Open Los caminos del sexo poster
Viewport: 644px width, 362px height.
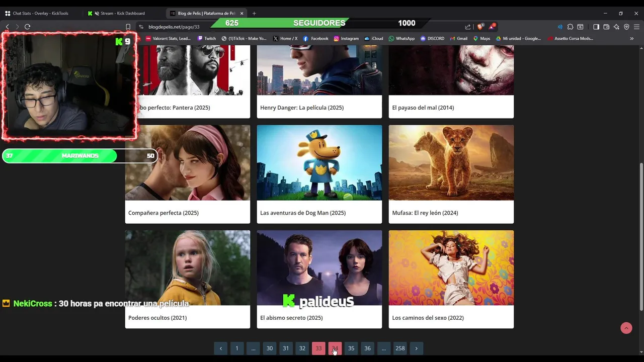[x=451, y=267]
